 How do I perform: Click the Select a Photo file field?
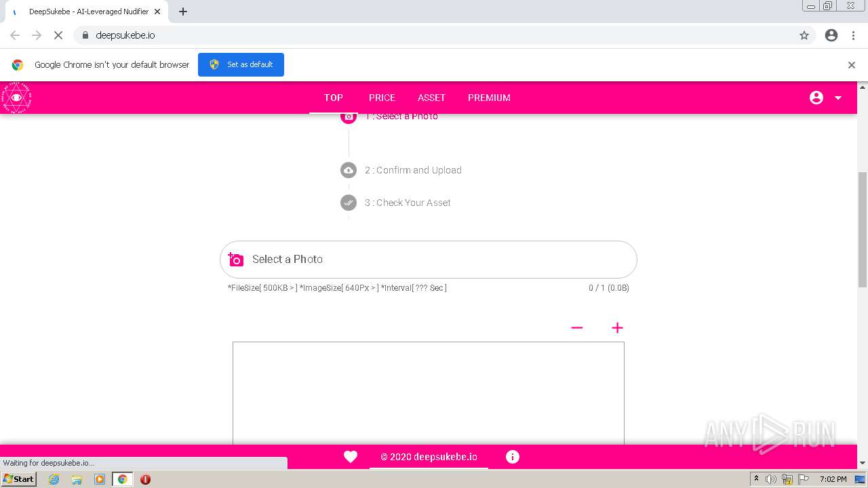[429, 260]
